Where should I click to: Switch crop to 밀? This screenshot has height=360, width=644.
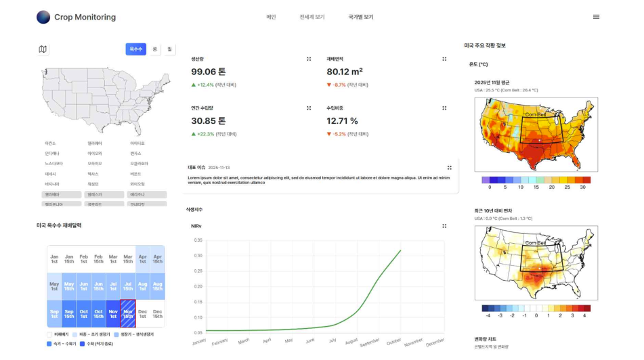[169, 49]
